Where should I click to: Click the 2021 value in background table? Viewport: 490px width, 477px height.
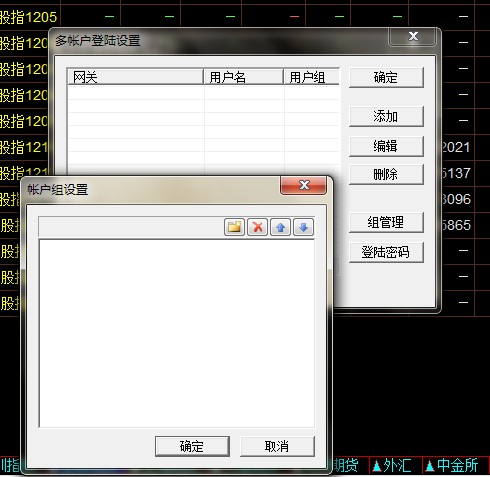point(456,147)
